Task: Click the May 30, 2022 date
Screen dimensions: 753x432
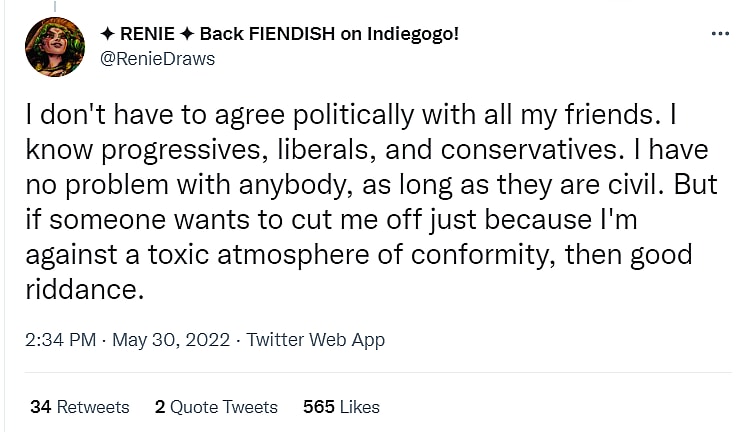Action: point(169,340)
